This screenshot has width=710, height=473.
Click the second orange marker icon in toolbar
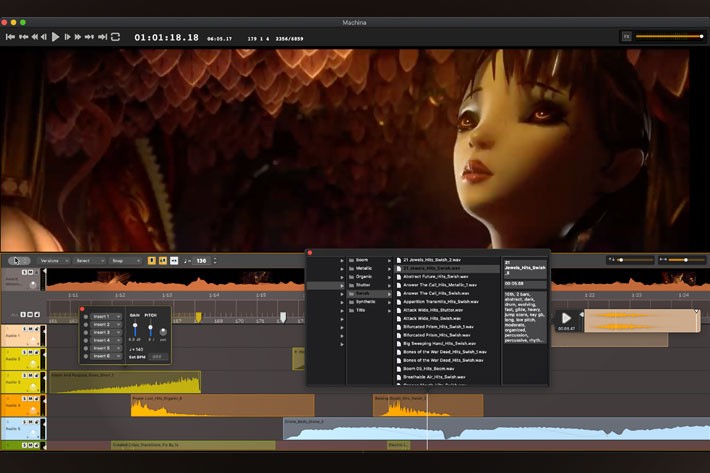point(163,261)
